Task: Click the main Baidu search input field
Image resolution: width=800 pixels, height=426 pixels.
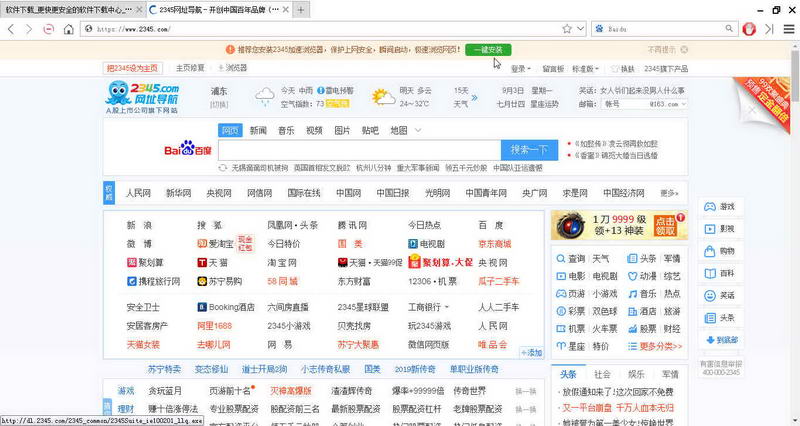Action: tap(359, 150)
